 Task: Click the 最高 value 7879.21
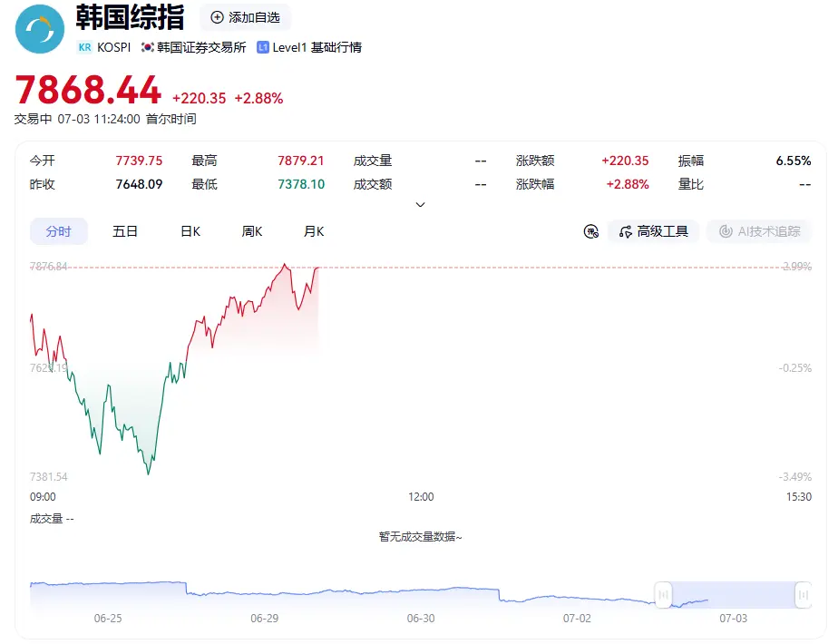(x=301, y=161)
